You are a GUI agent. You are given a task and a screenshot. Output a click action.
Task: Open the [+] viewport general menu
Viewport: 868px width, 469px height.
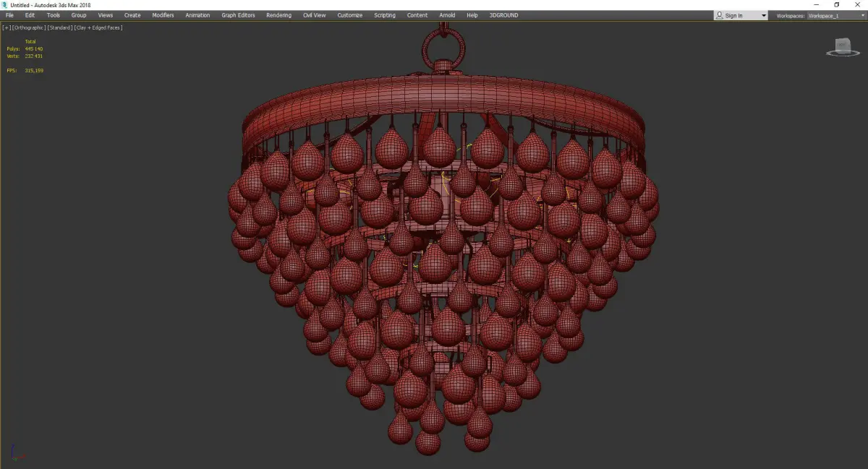coord(7,27)
